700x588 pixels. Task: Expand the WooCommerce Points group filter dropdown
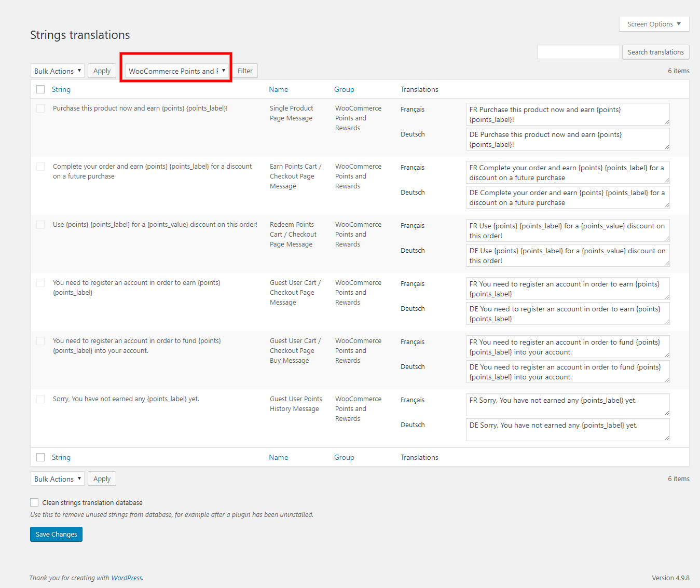pos(176,71)
